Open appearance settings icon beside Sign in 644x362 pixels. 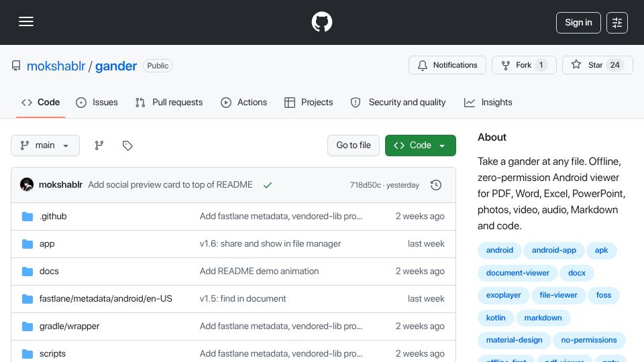tap(617, 23)
